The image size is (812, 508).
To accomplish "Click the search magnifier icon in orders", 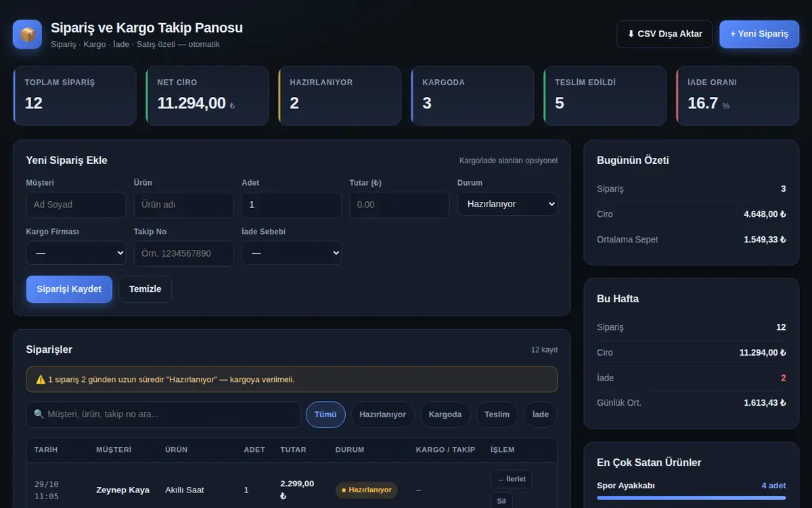I will coord(39,414).
